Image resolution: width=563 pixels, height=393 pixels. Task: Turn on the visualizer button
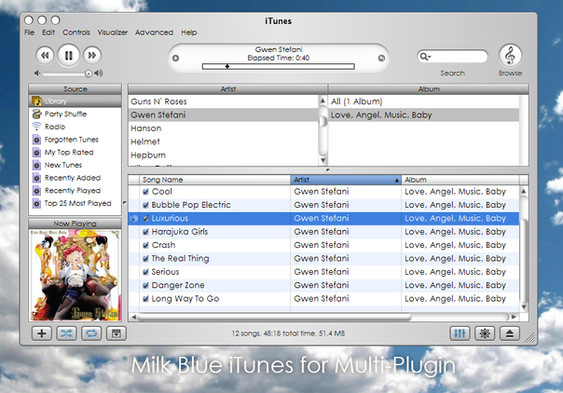point(485,333)
